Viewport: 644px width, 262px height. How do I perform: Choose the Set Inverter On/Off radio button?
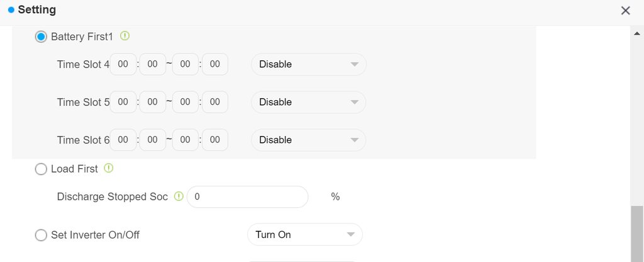click(41, 235)
